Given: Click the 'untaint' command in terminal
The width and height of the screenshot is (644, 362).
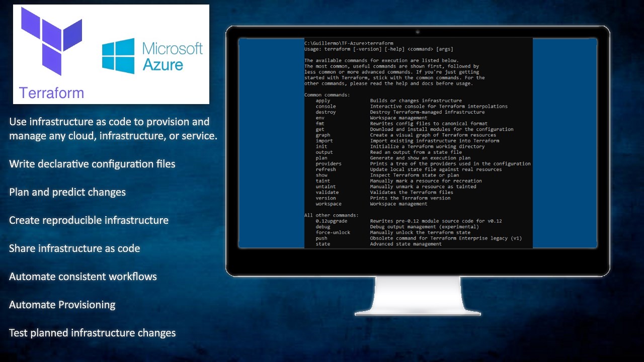Looking at the screenshot, I should click(x=326, y=187).
